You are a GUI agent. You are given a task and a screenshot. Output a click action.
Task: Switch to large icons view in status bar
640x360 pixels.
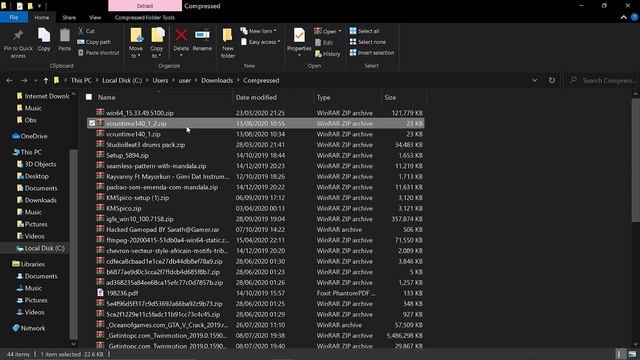(x=632, y=354)
